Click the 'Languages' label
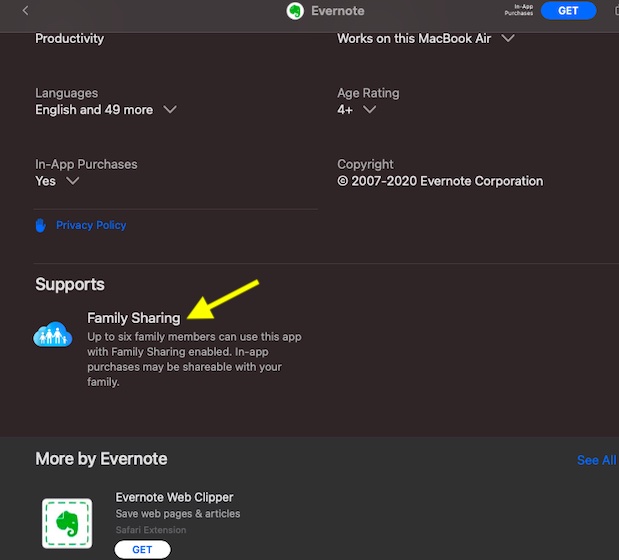Screen dimensions: 619x560 pyautogui.click(x=66, y=93)
